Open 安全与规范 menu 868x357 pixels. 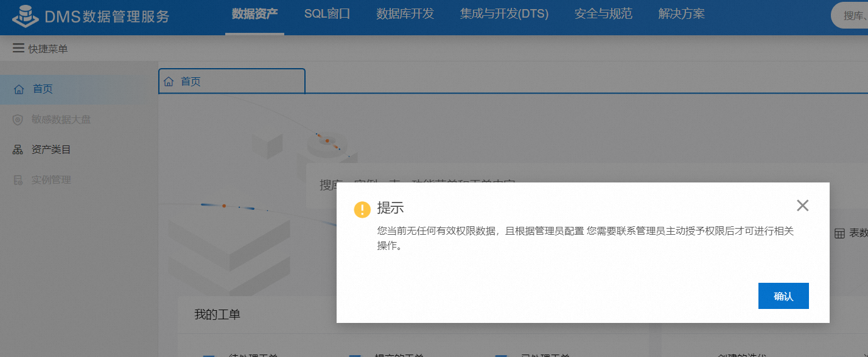point(604,14)
